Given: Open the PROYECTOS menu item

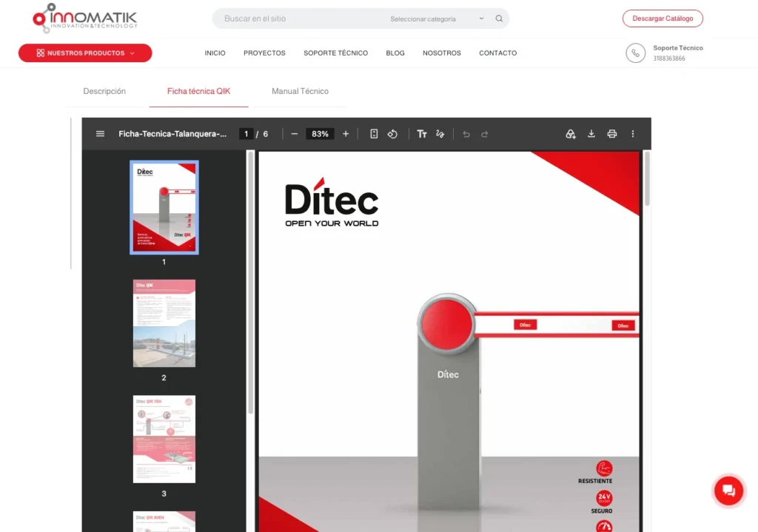Looking at the screenshot, I should click(x=264, y=53).
